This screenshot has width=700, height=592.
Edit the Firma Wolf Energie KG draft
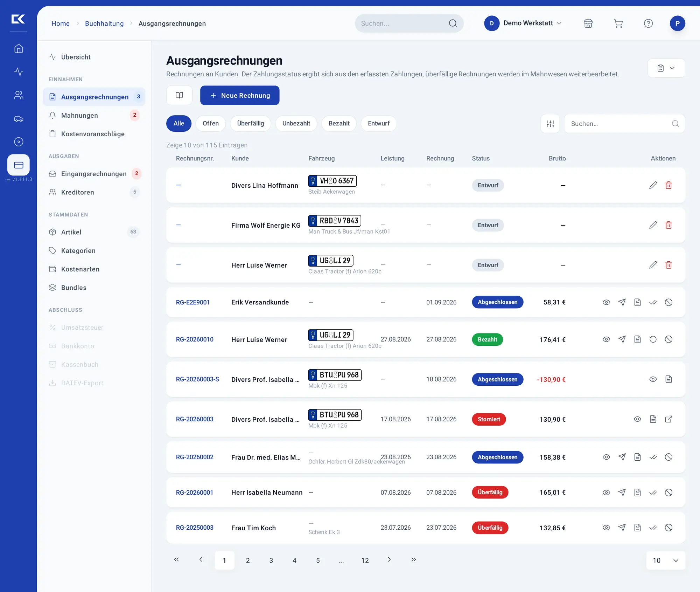[653, 225]
